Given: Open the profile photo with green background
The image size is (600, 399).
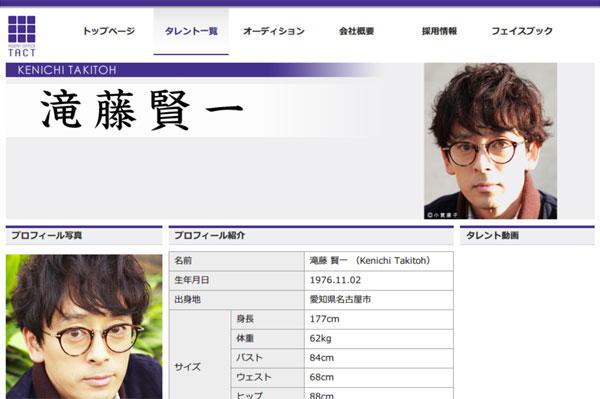Looking at the screenshot, I should pos(84,327).
